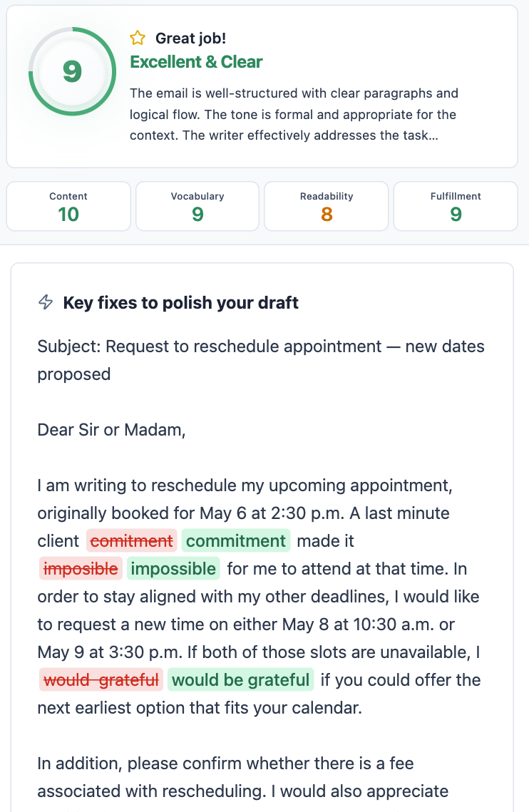Accept the green impossible correction
The image size is (529, 812).
pyautogui.click(x=173, y=569)
